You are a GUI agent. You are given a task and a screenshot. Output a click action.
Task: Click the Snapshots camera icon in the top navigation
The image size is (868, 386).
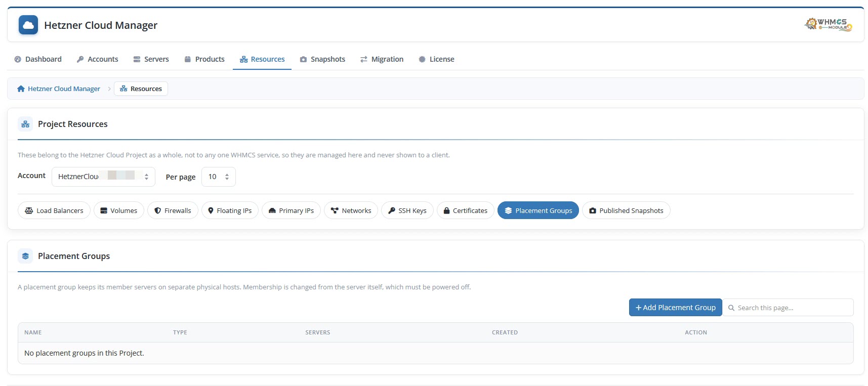(303, 59)
